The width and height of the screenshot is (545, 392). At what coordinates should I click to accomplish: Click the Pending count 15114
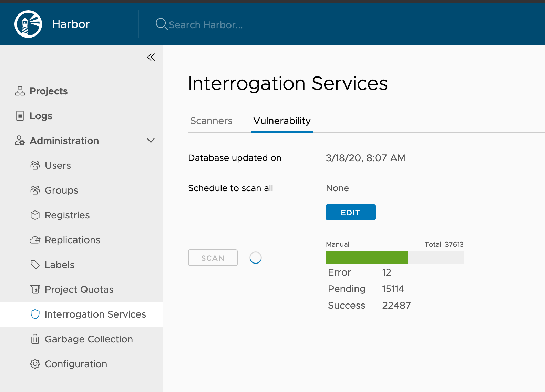point(393,289)
